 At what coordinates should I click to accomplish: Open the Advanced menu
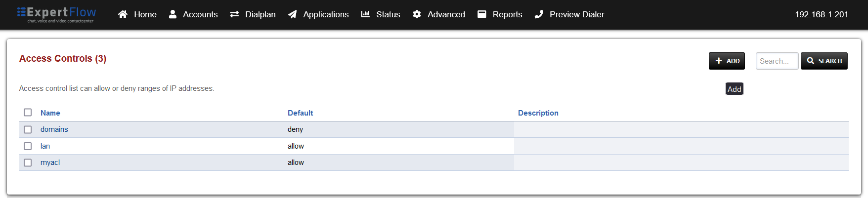tap(446, 14)
